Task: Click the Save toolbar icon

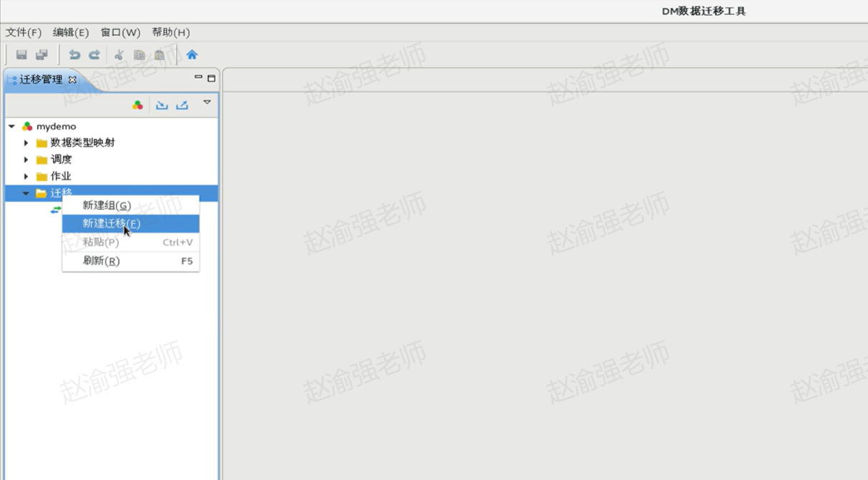Action: 21,54
